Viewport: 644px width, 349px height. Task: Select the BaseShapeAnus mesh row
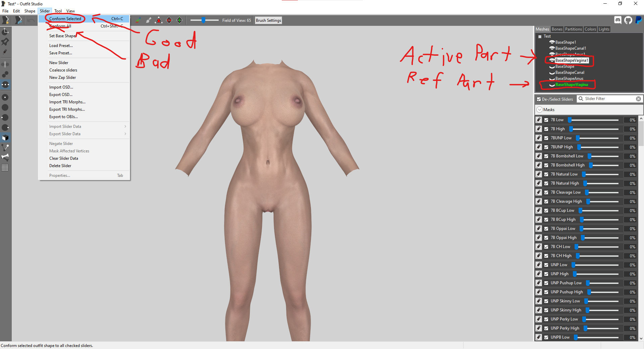[569, 79]
